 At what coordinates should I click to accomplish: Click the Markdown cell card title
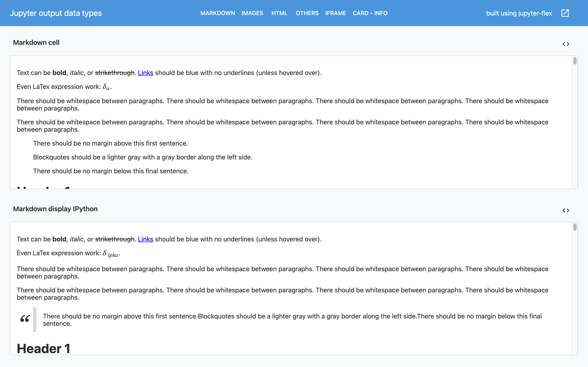coord(36,42)
